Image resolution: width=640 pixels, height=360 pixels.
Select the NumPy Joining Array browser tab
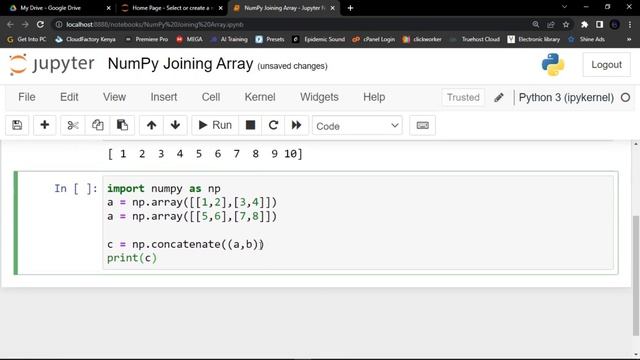pyautogui.click(x=284, y=8)
